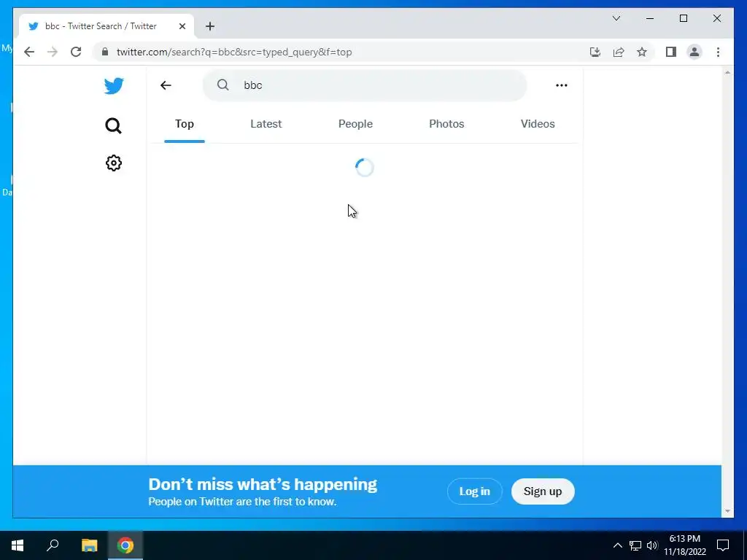Click the Twitter search box containing bbc
747x560 pixels.
365,85
